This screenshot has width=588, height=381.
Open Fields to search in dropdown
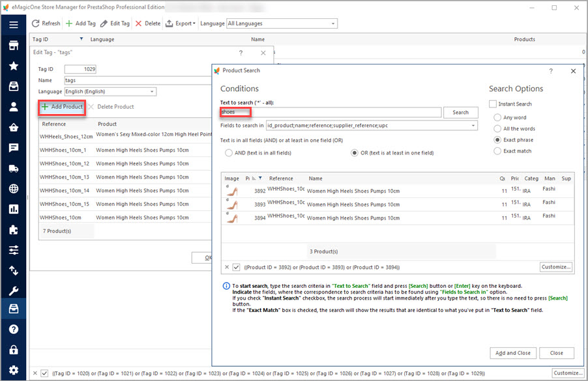click(372, 126)
